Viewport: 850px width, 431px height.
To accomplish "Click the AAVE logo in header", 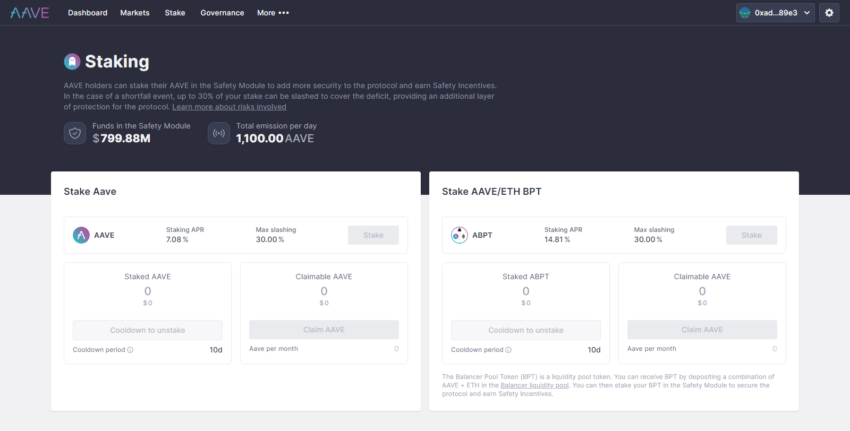I will pyautogui.click(x=30, y=12).
